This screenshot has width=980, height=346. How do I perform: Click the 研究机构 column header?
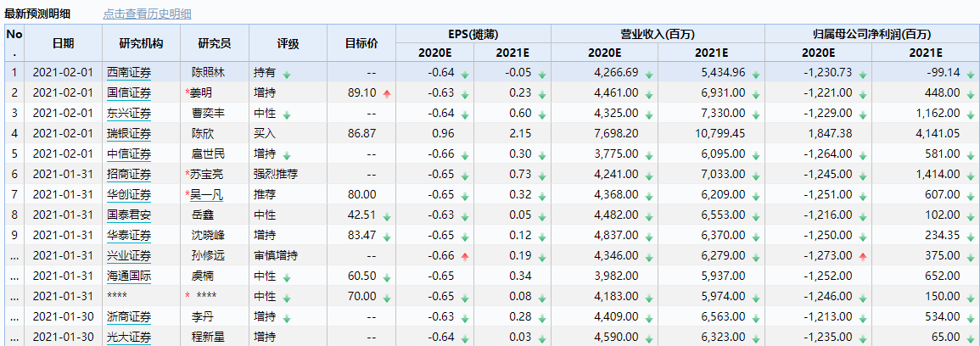click(x=140, y=43)
